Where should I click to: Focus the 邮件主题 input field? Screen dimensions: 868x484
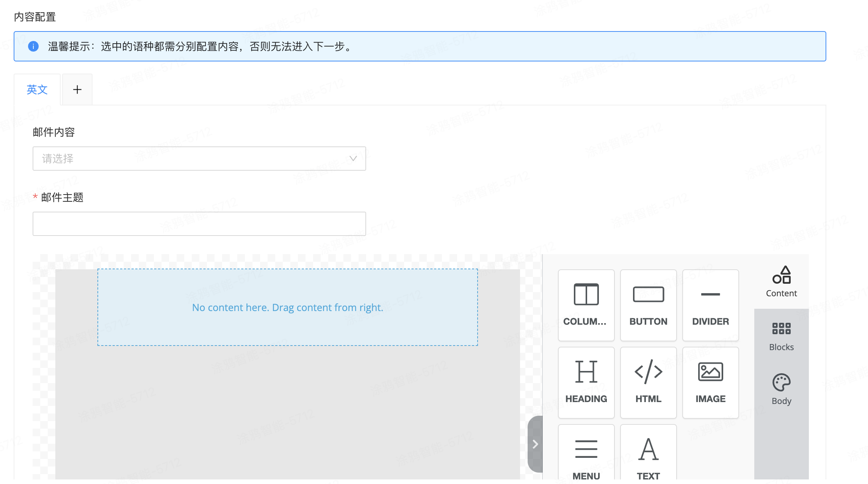[x=199, y=224]
